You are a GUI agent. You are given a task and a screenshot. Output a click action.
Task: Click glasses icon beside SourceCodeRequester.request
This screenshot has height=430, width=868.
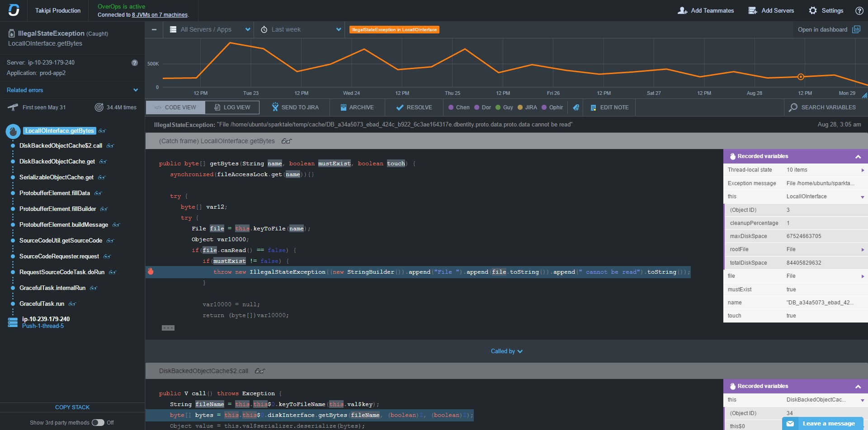coord(107,257)
